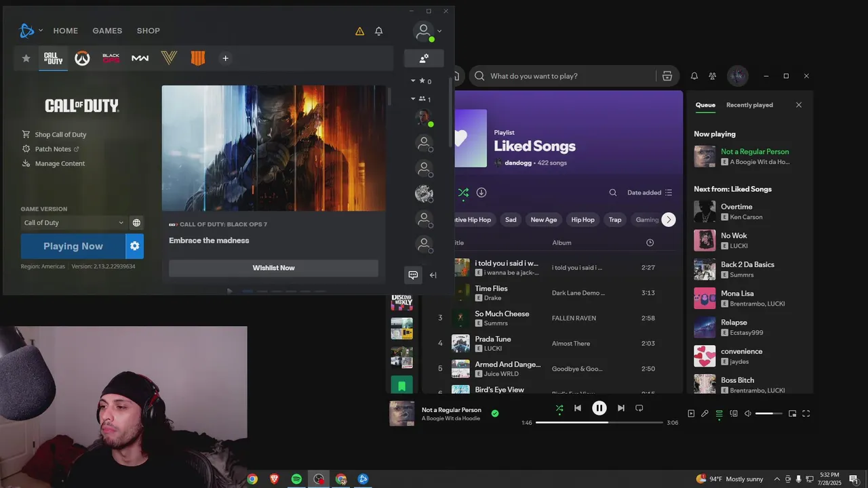Switch to the Queue tab
Image resolution: width=868 pixels, height=488 pixels.
(705, 105)
